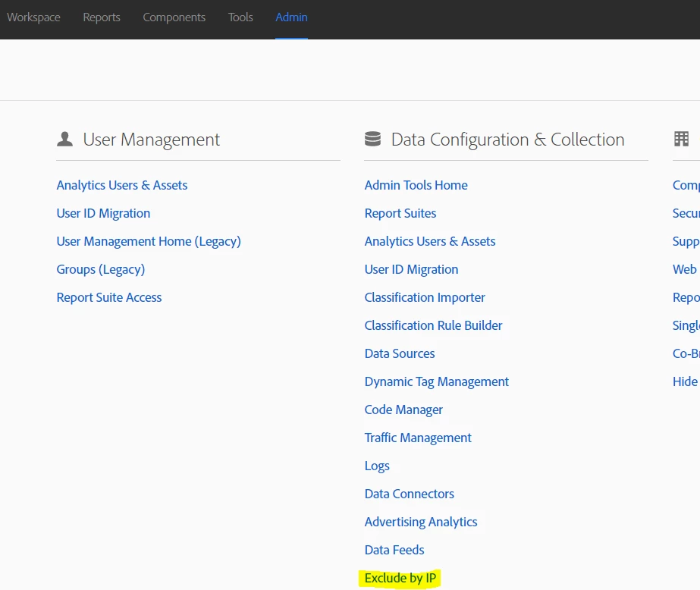Image resolution: width=700 pixels, height=590 pixels.
Task: Open Traffic Management link
Action: click(x=418, y=438)
